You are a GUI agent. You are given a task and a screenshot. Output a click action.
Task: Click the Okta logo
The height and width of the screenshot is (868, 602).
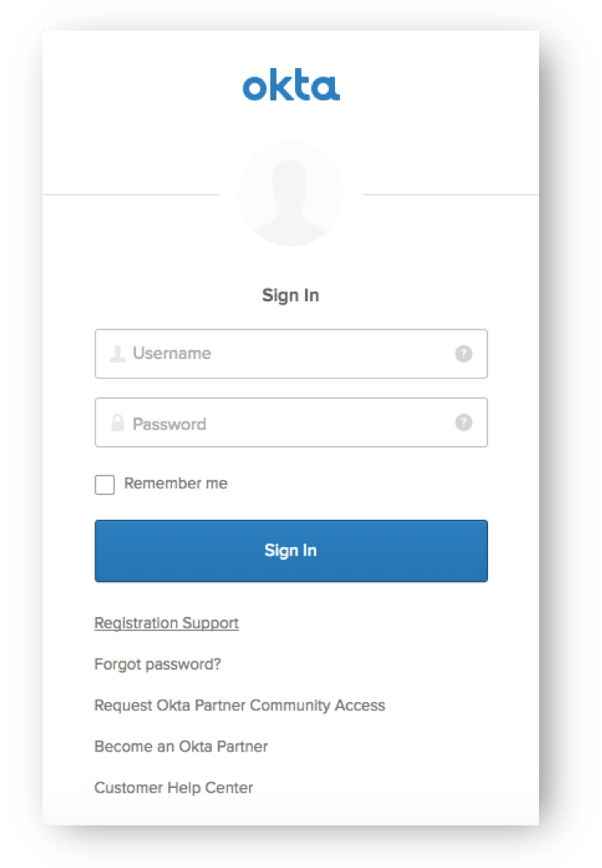291,86
